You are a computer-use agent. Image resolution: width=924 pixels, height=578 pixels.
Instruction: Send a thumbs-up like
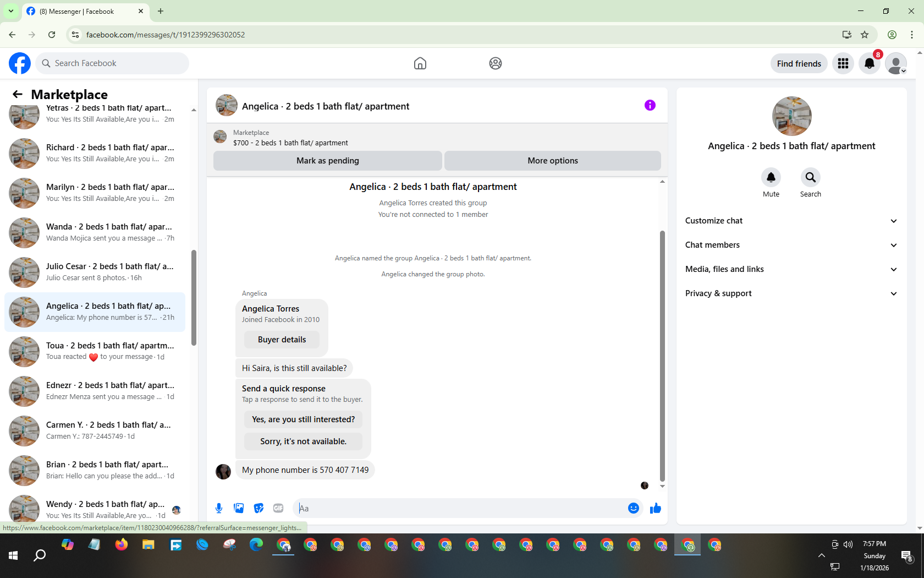tap(656, 508)
